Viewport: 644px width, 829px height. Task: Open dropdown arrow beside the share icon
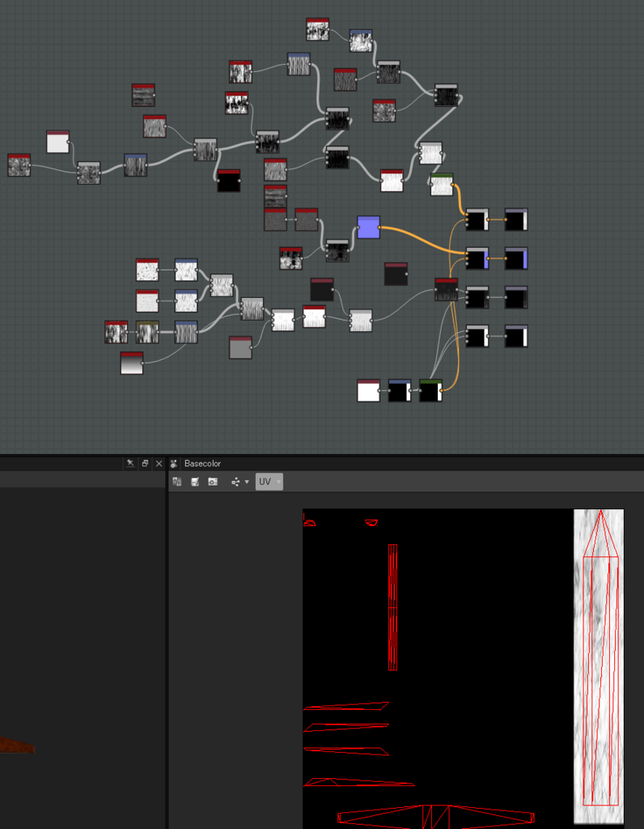coord(247,483)
